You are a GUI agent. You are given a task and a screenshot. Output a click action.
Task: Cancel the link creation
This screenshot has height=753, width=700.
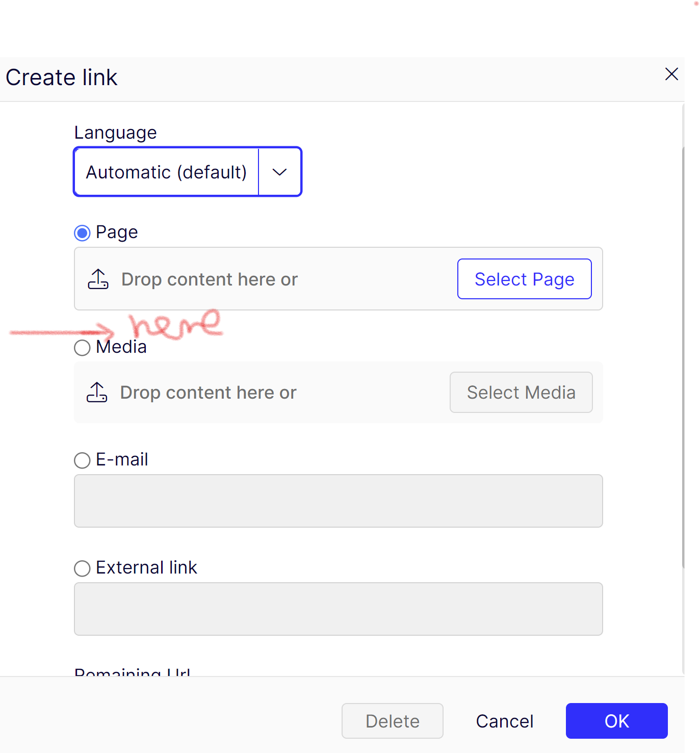click(504, 721)
